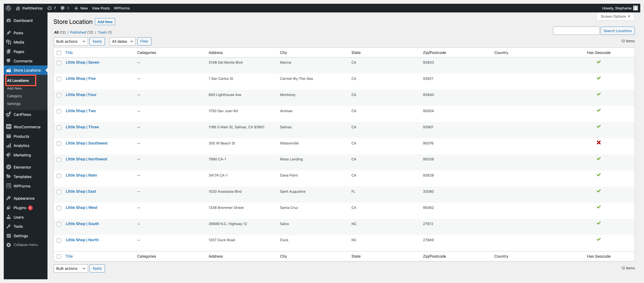
Task: Expand the All dates dropdown
Action: (x=122, y=42)
